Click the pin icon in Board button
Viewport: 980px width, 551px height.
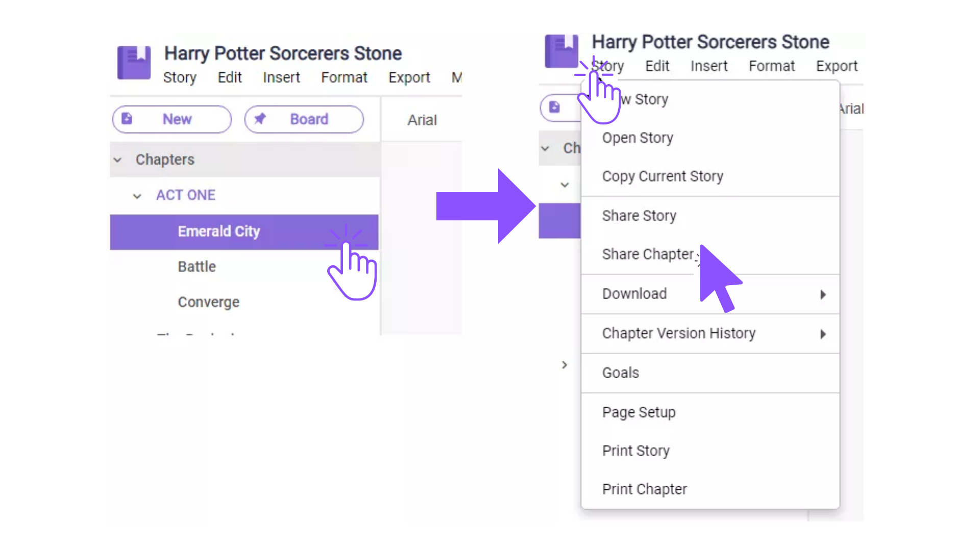click(x=260, y=119)
